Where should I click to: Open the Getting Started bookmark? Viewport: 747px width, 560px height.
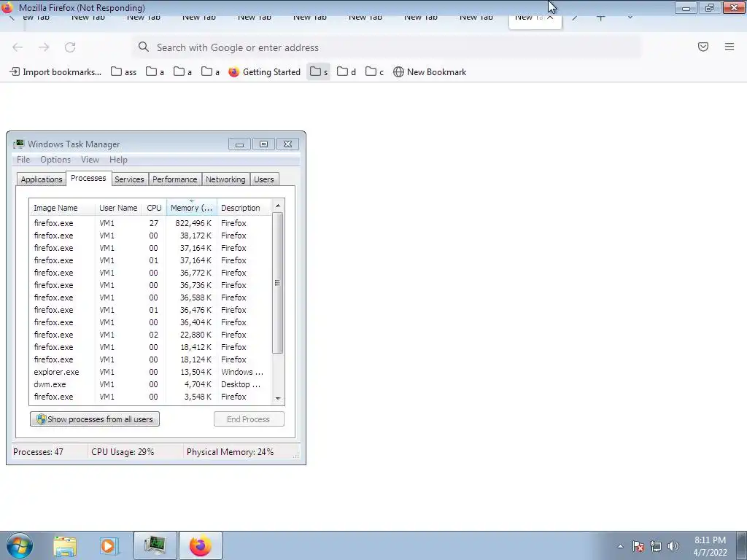click(x=264, y=72)
